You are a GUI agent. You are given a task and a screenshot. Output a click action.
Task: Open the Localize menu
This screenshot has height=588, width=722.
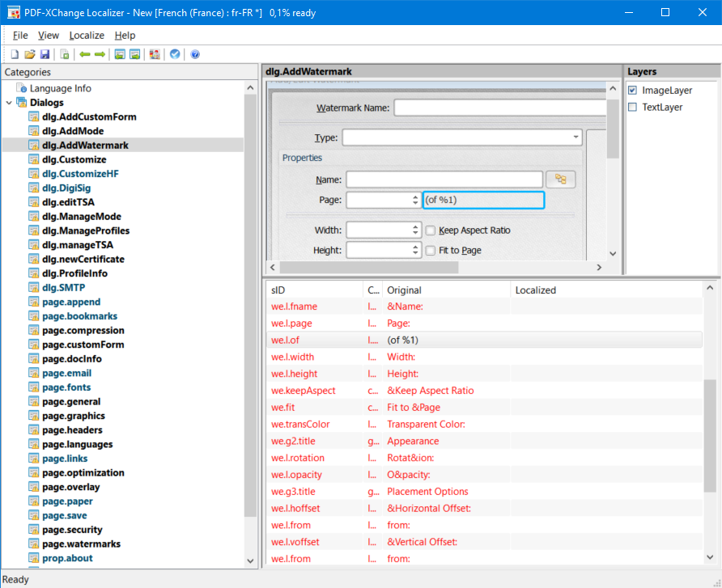point(86,35)
